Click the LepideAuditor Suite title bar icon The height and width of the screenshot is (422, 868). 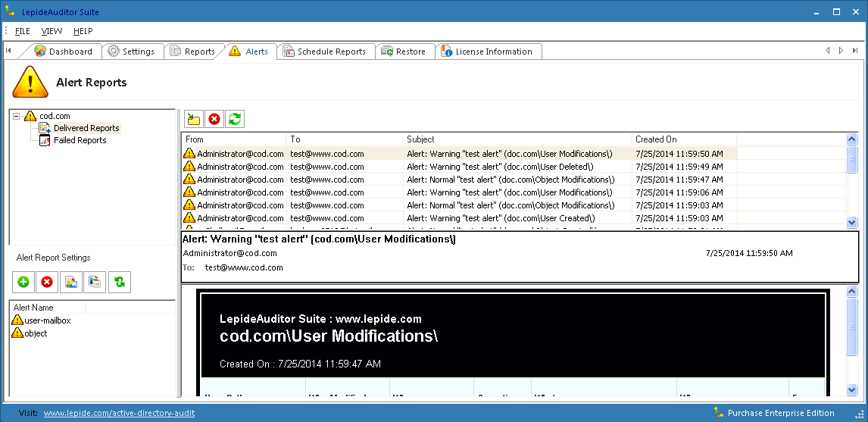pos(9,11)
